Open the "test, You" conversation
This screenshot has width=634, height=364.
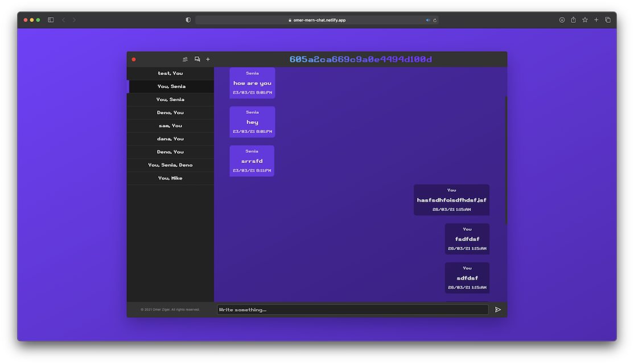(170, 73)
